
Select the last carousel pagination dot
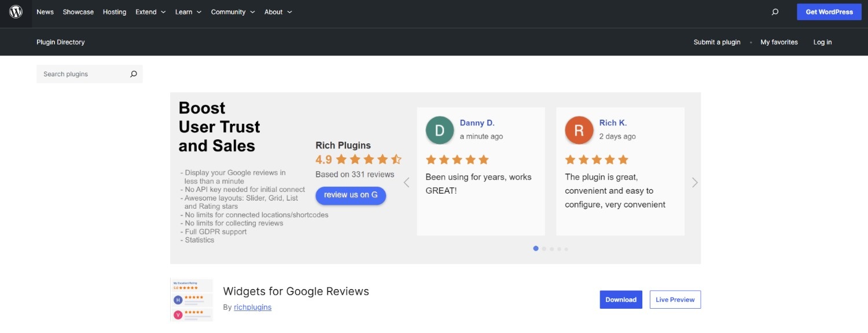click(x=566, y=249)
